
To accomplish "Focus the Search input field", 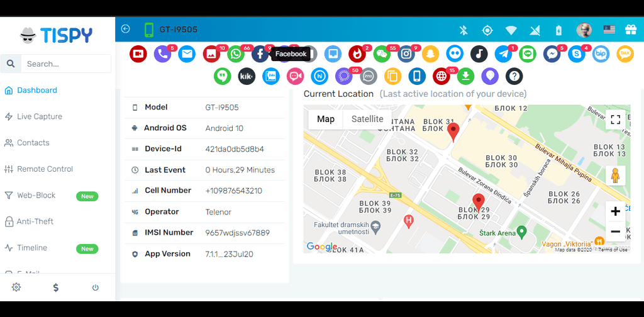I will pos(66,64).
